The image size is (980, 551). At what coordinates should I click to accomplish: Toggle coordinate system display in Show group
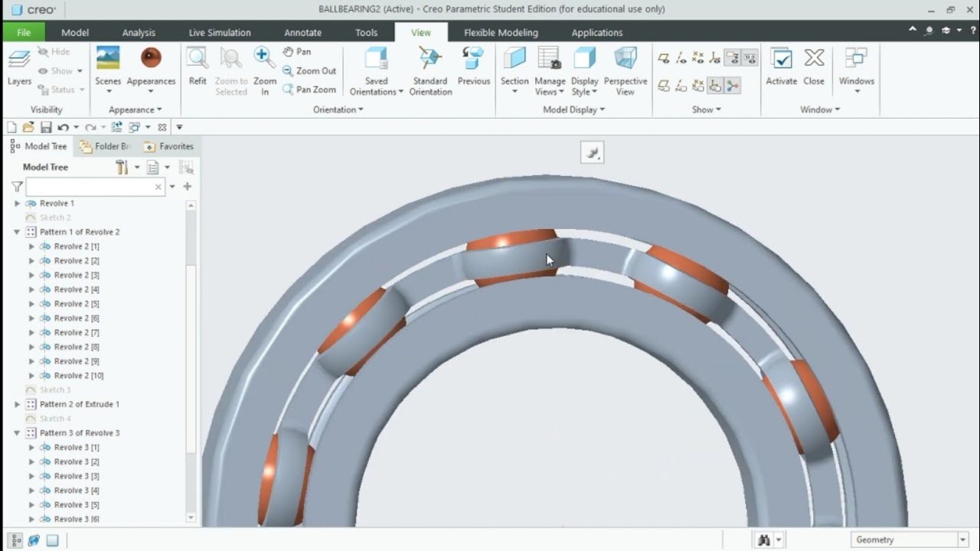point(714,58)
